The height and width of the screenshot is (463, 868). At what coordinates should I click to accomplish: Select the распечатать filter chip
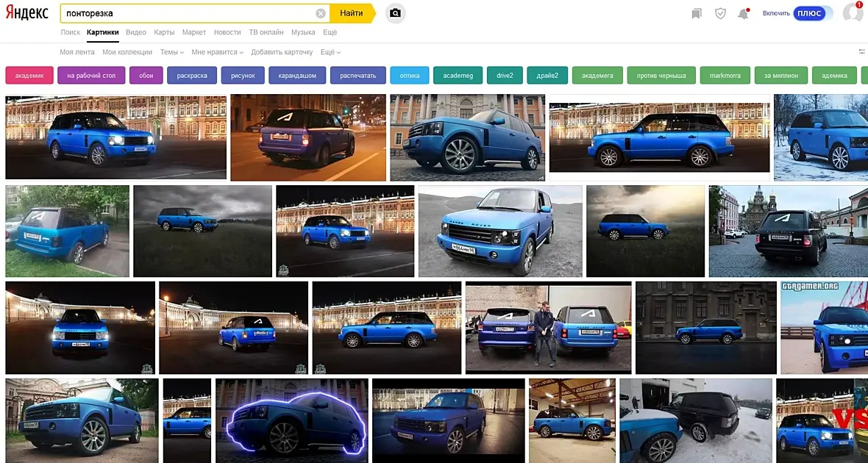(358, 75)
